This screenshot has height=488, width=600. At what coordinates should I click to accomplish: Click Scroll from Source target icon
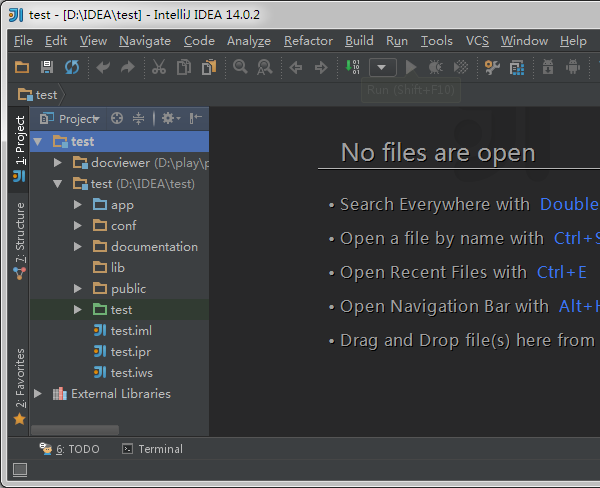click(117, 119)
